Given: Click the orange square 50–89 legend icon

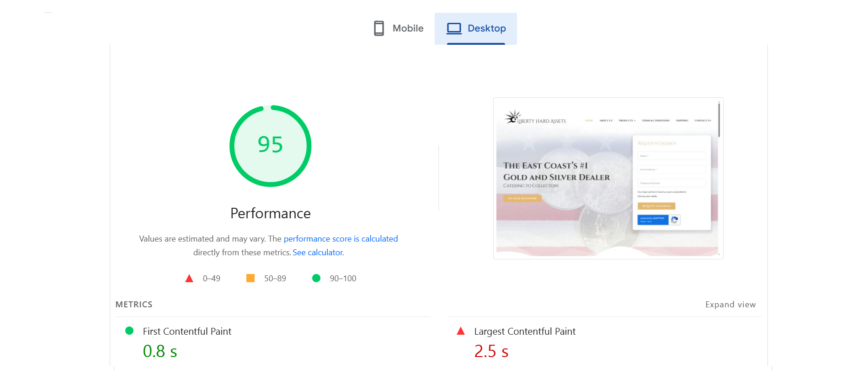Looking at the screenshot, I should tap(250, 278).
